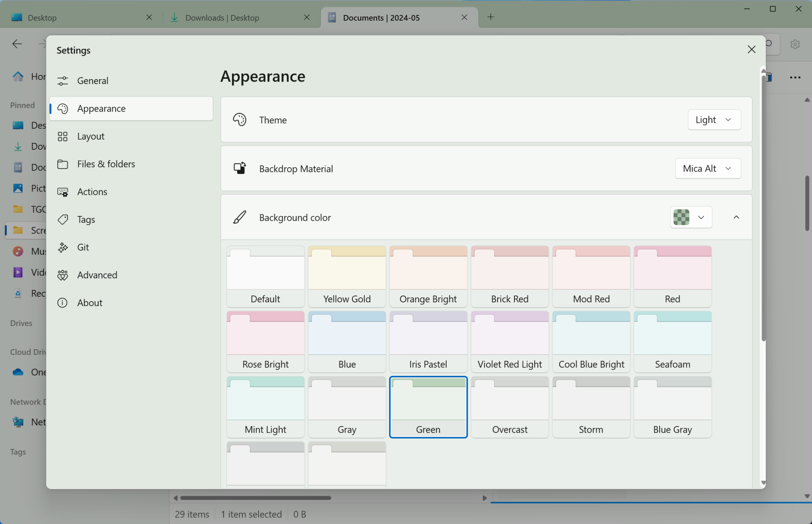Click the back arrow in Files window
This screenshot has height=524, width=812.
[17, 44]
